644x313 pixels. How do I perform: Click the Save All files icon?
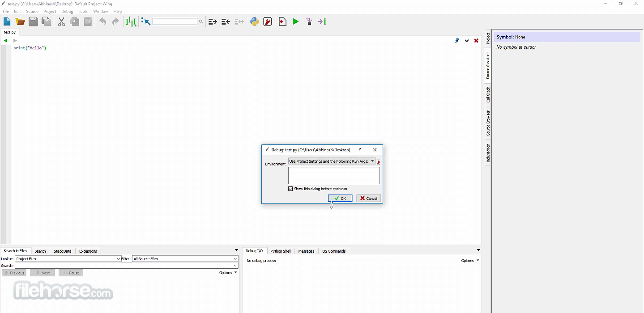[x=47, y=21]
